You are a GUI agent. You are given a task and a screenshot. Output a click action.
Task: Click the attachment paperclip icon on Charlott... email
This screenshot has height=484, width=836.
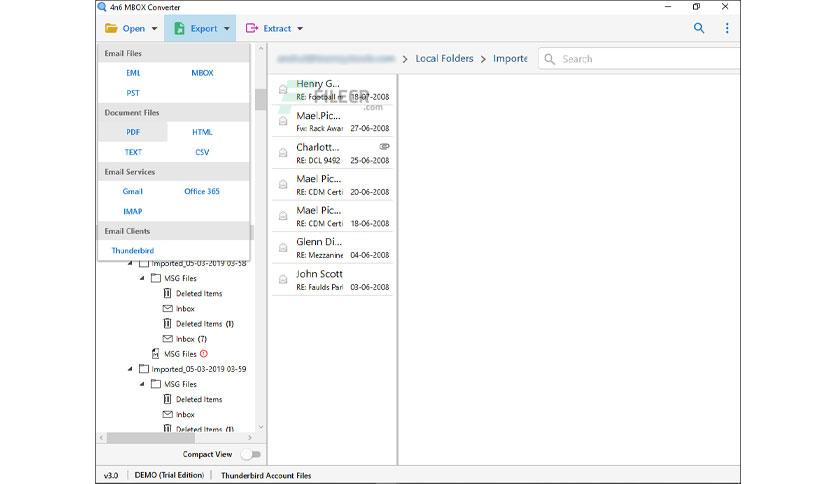click(x=384, y=146)
